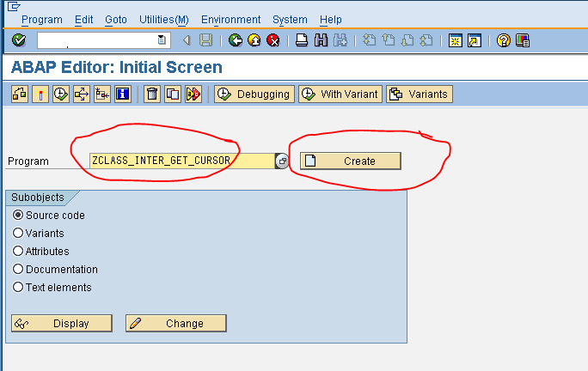Select the Attributes radio button
This screenshot has height=371, width=588.
click(18, 251)
